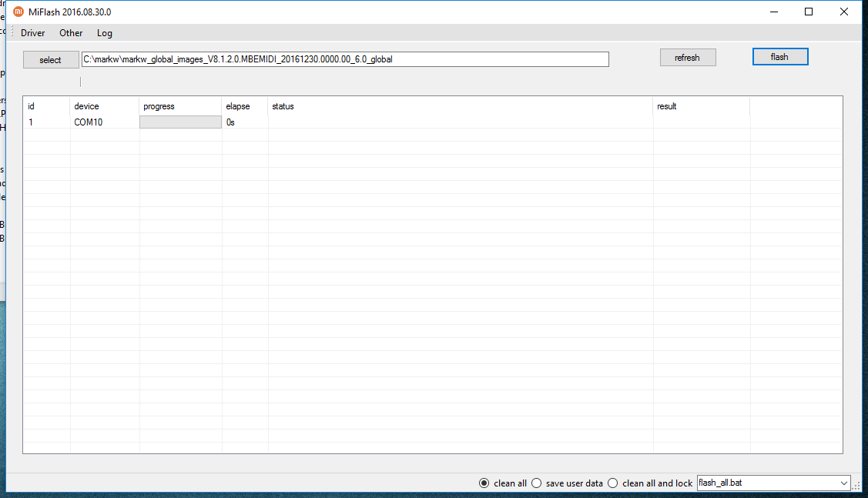Focus the ROM path input field

tap(345, 59)
